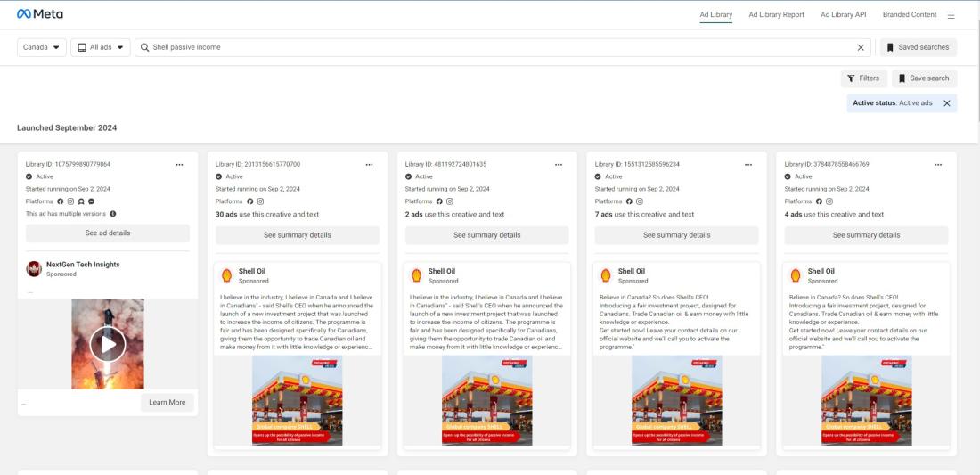The height and width of the screenshot is (475, 980).
Task: Click Instagram icon on ad 1551312585596234
Action: click(640, 201)
